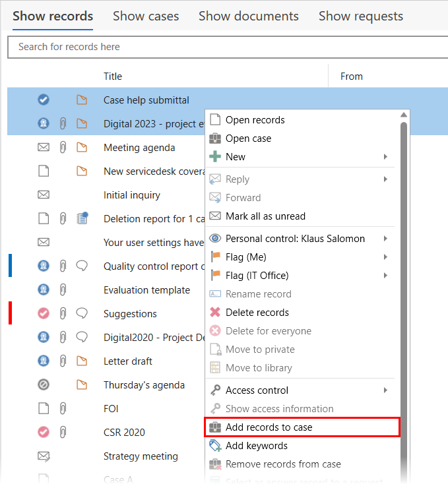Click the Title column header
The height and width of the screenshot is (490, 448).
tap(113, 77)
